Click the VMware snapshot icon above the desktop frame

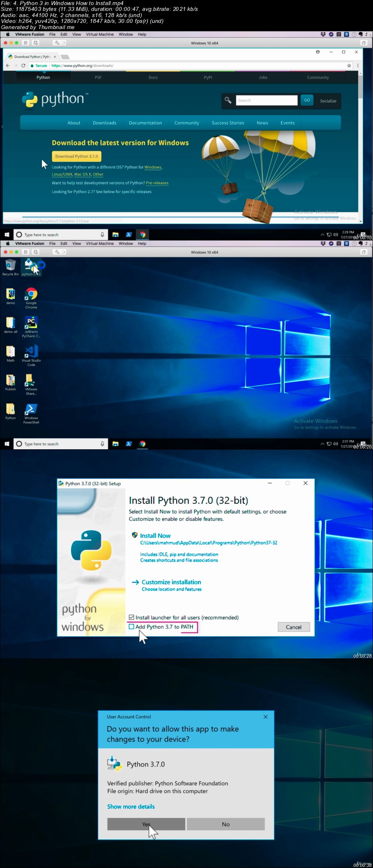click(x=35, y=252)
